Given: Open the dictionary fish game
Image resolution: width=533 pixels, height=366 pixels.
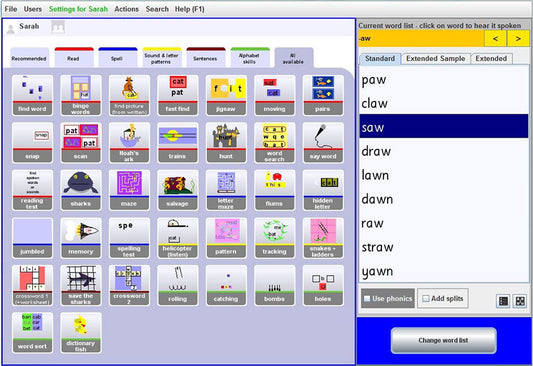Looking at the screenshot, I should click(81, 333).
